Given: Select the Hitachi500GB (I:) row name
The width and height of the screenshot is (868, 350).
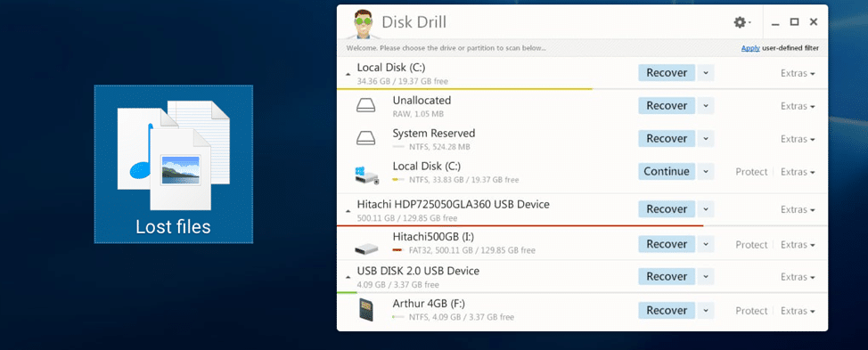Looking at the screenshot, I should point(433,237).
